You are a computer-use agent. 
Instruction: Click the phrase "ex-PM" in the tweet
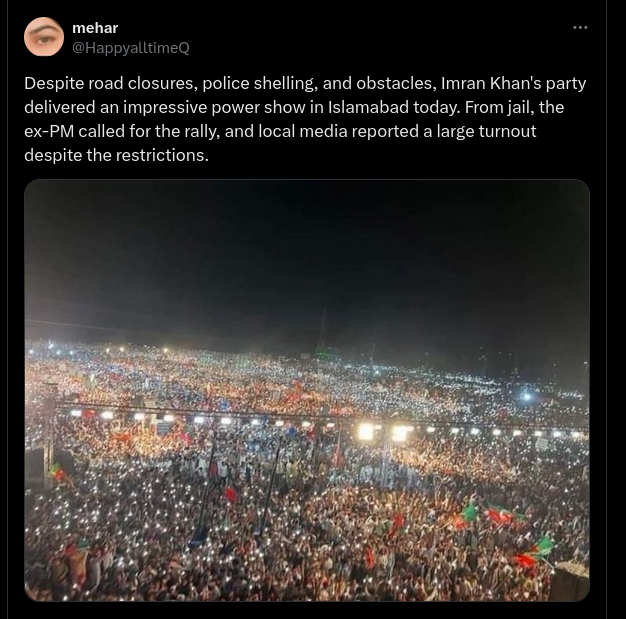point(49,131)
